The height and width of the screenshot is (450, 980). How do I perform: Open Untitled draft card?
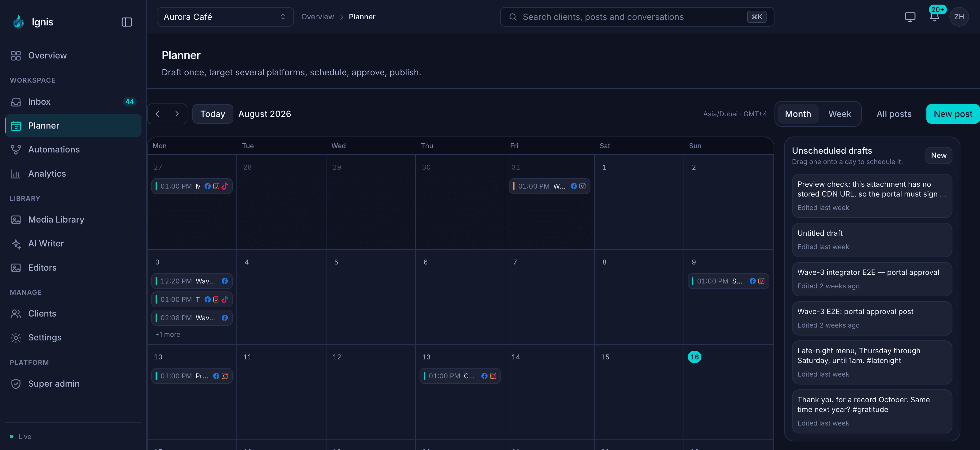click(x=872, y=240)
